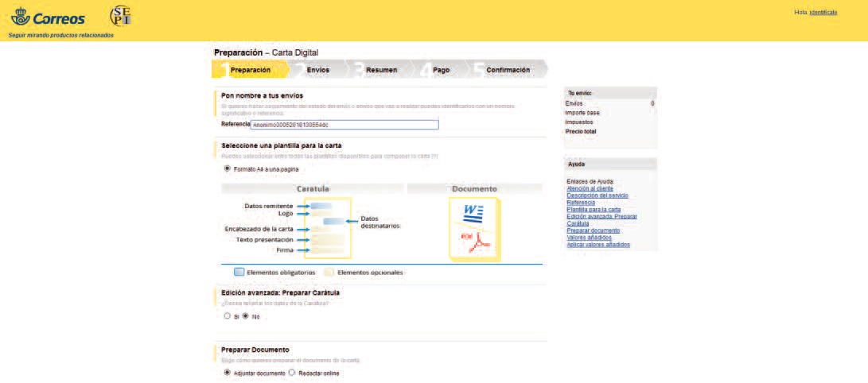Open Valores añadidos help link
The width and height of the screenshot is (868, 383).
pyautogui.click(x=589, y=238)
